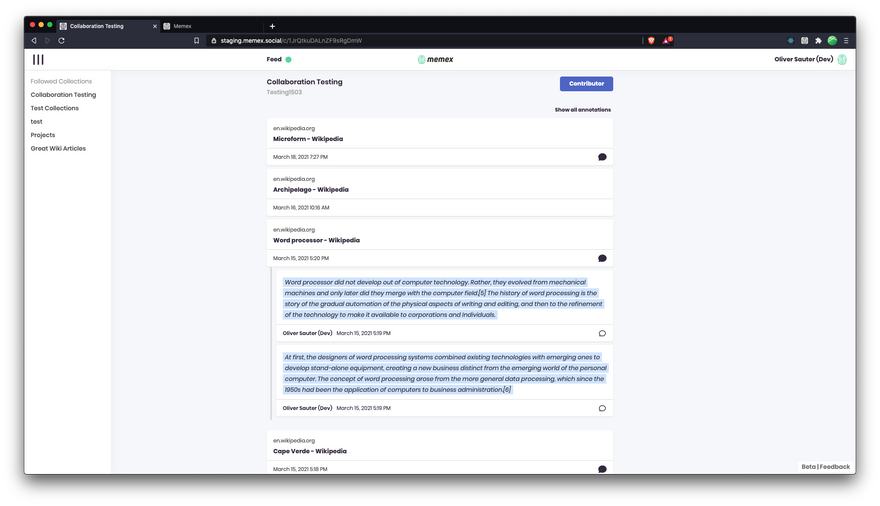
Task: Open the Archipelago - Wikipedia page link
Action: (x=310, y=189)
